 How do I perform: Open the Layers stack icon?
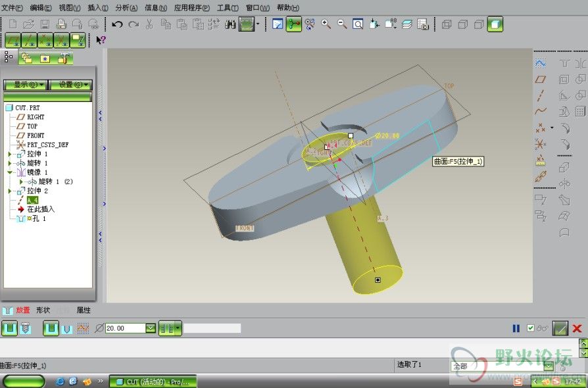point(406,25)
